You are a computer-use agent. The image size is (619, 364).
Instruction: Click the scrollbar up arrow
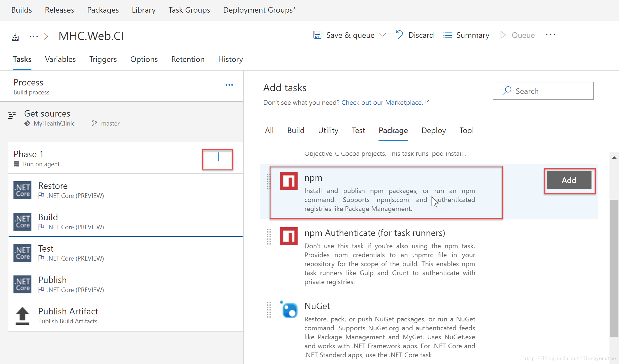(614, 157)
